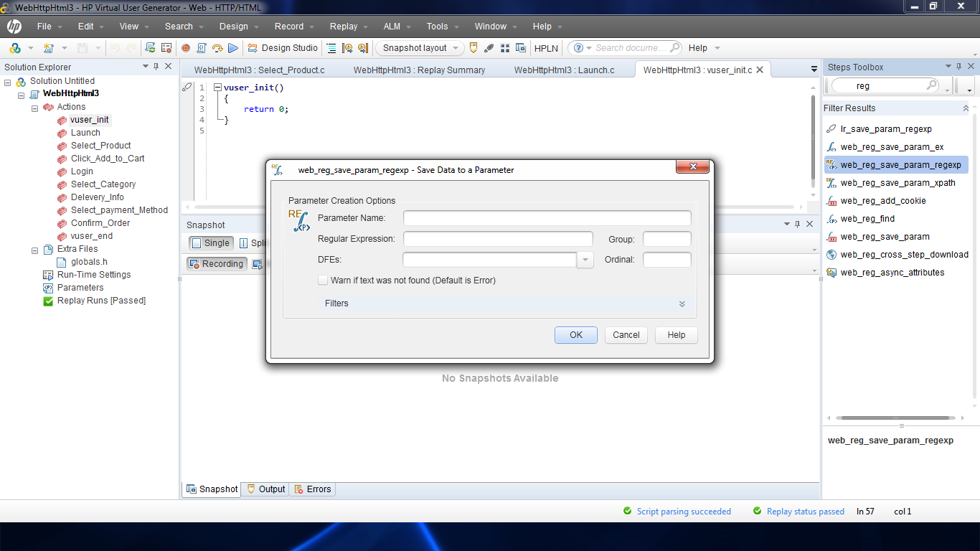Select web_reg_find step in toolbox
This screenshot has width=980, height=551.
[867, 219]
